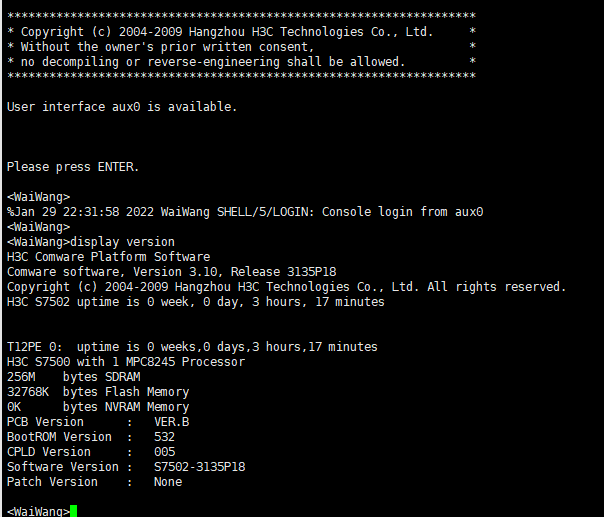Click the 'Please press ENTER.' line
Image resolution: width=604 pixels, height=517 pixels.
[73, 167]
